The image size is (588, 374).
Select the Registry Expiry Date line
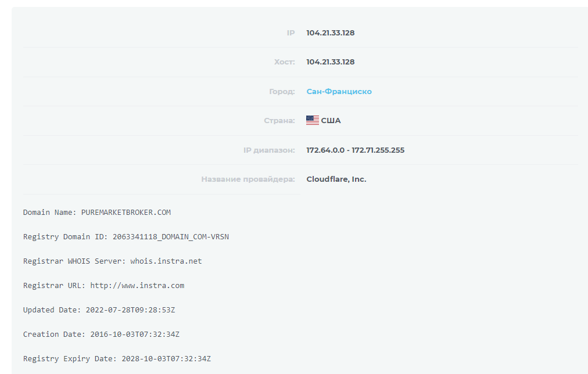click(117, 359)
